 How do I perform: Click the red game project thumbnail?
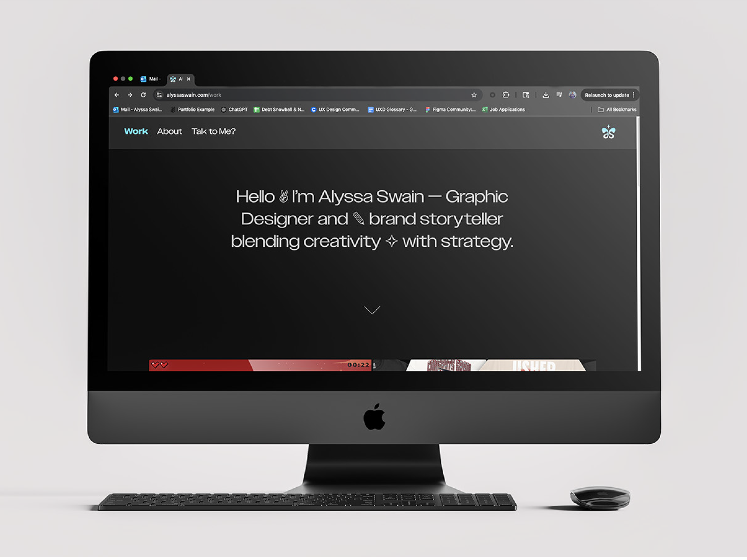(x=260, y=365)
